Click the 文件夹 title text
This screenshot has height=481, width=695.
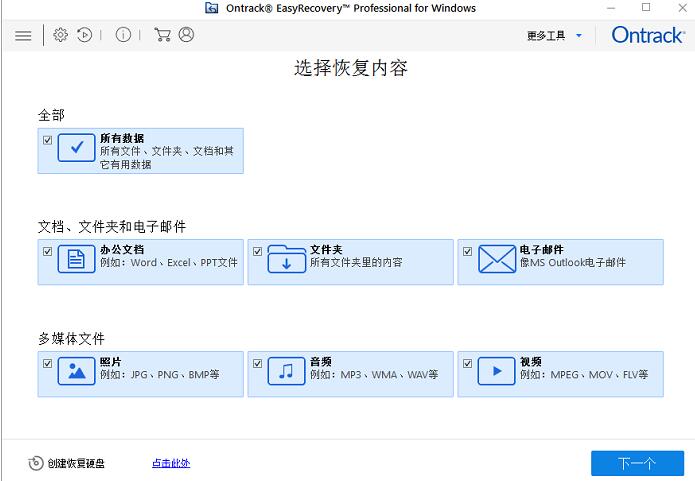[x=326, y=249]
